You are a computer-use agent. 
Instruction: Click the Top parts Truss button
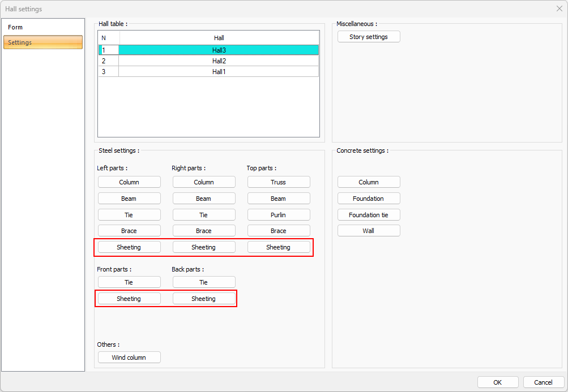tap(279, 182)
